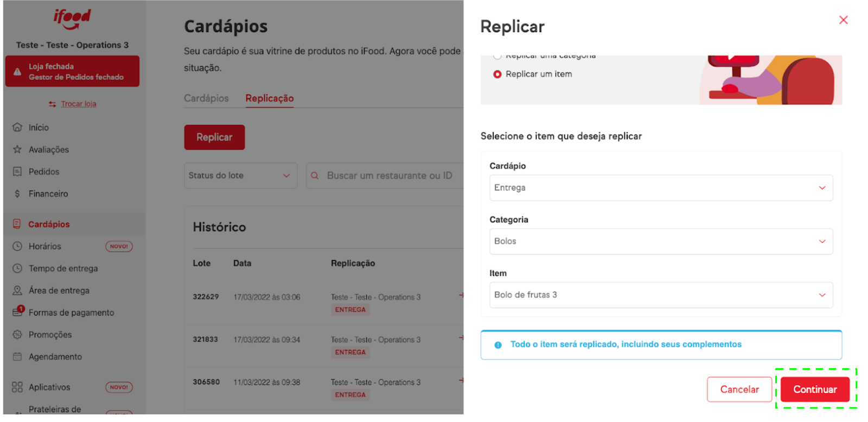The image size is (868, 422).
Task: Click the Lote column header
Action: pyautogui.click(x=202, y=263)
